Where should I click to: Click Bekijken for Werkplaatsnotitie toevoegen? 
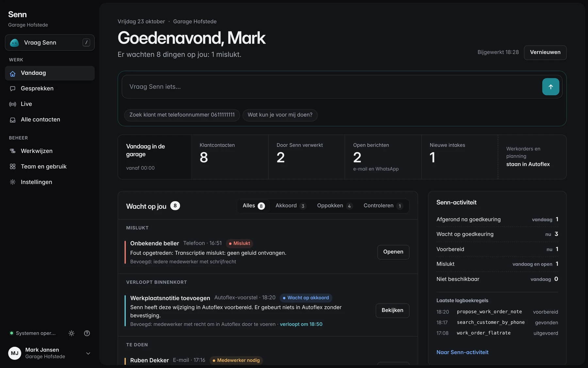392,310
